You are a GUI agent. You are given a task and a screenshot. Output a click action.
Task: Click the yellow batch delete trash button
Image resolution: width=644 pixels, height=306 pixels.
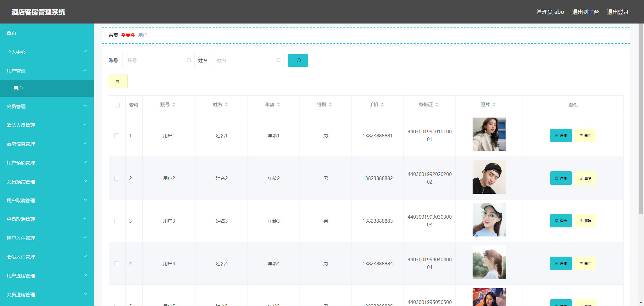click(118, 81)
